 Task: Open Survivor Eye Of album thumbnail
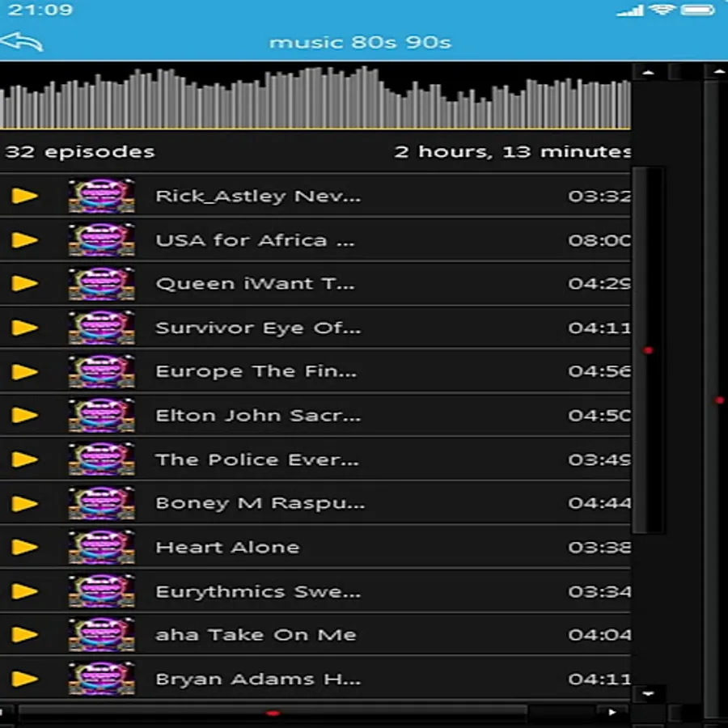pos(102,328)
